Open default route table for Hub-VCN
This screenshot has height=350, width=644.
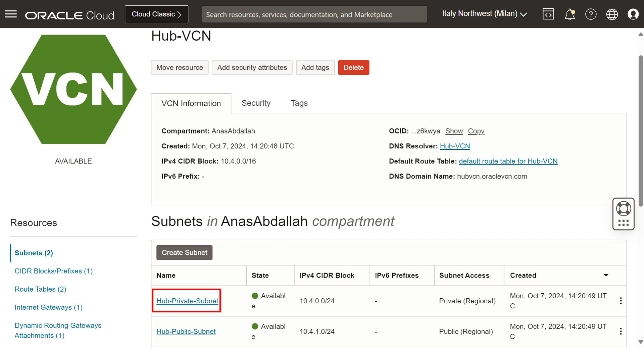[x=508, y=161]
